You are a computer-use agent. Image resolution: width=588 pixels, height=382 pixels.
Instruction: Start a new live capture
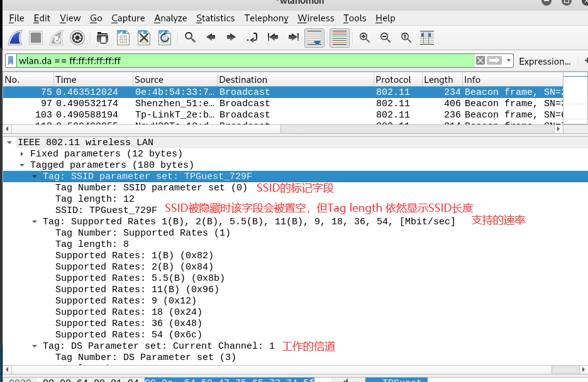pos(15,38)
